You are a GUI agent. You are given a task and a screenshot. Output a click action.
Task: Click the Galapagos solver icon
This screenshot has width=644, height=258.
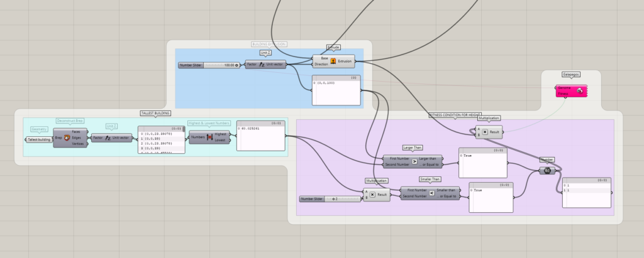point(579,92)
